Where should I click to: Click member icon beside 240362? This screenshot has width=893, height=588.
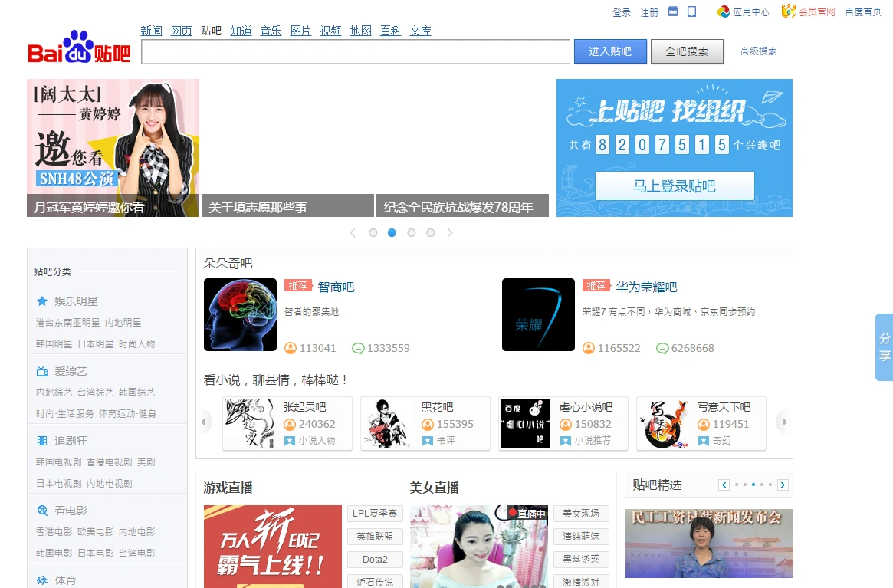click(x=289, y=424)
